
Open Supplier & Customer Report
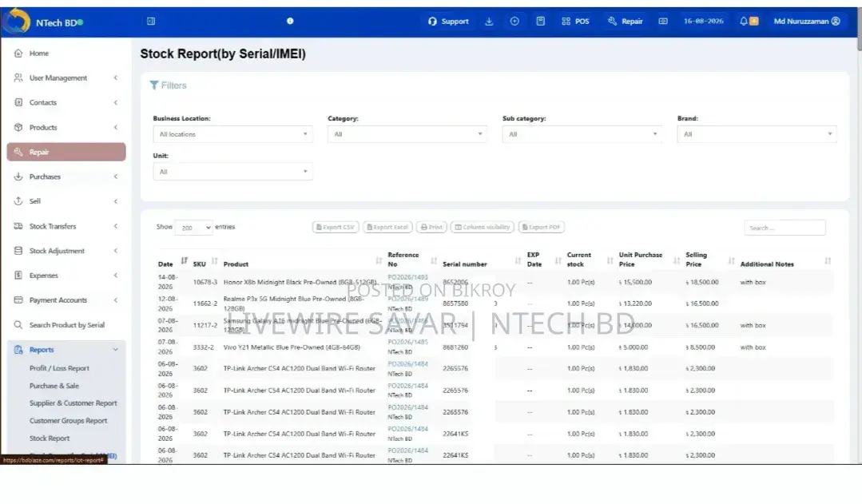pyautogui.click(x=73, y=403)
